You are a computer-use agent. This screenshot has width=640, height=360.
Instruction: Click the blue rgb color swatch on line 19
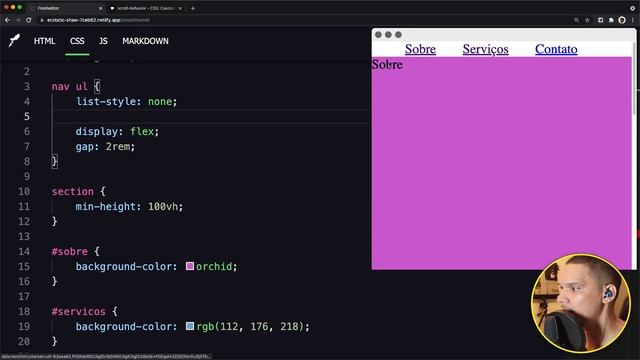coord(190,326)
